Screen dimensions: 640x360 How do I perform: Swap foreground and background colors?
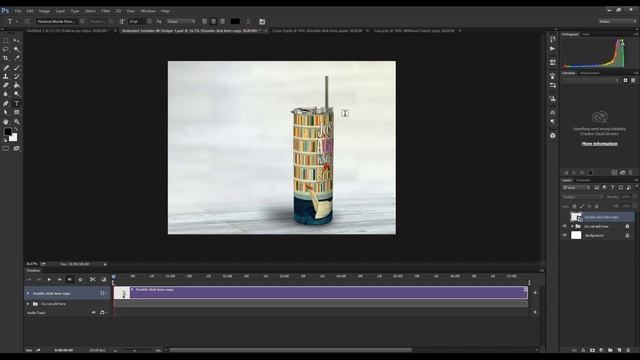coord(16,129)
